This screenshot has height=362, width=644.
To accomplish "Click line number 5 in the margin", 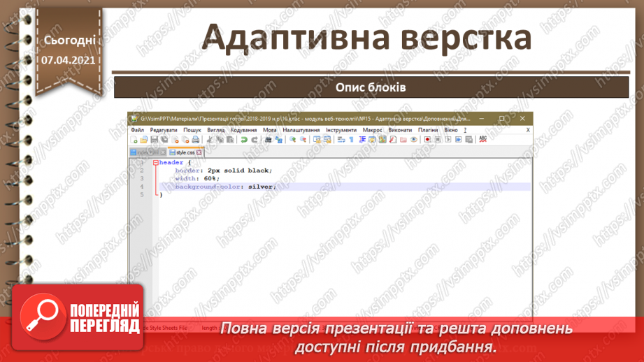I will [x=142, y=194].
